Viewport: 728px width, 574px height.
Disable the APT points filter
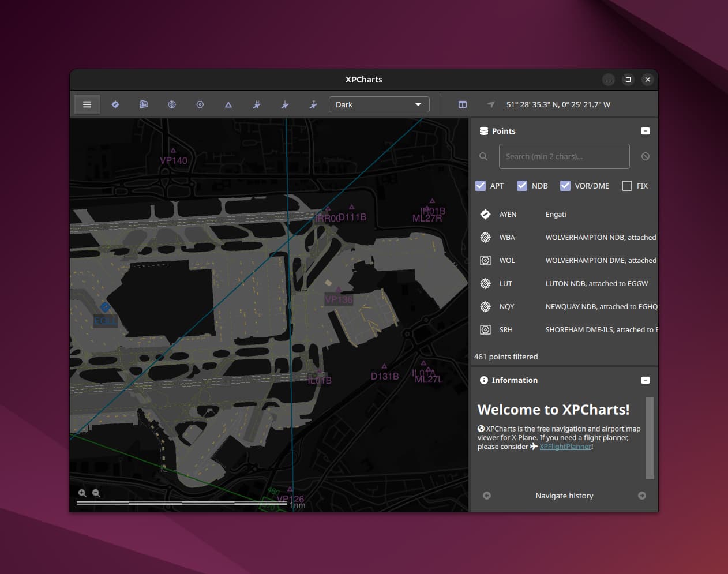coord(481,186)
